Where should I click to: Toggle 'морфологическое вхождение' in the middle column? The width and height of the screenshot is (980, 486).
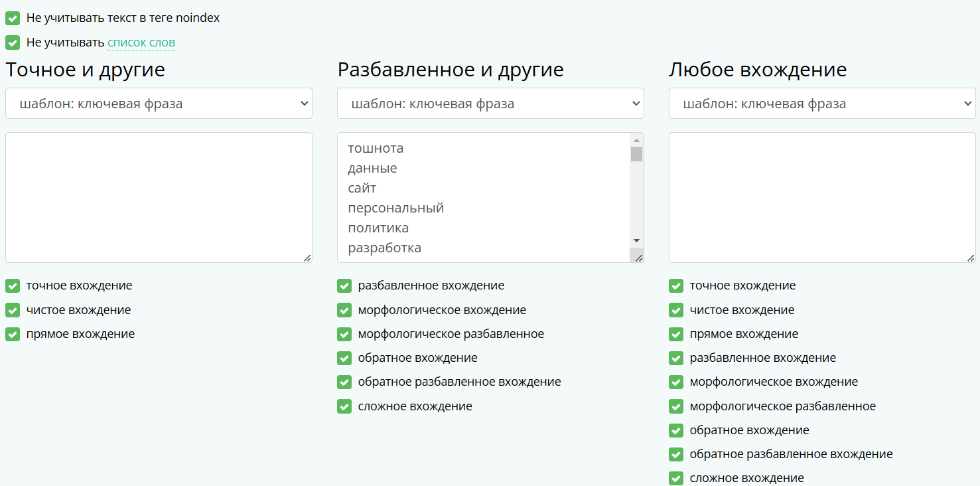tap(344, 310)
